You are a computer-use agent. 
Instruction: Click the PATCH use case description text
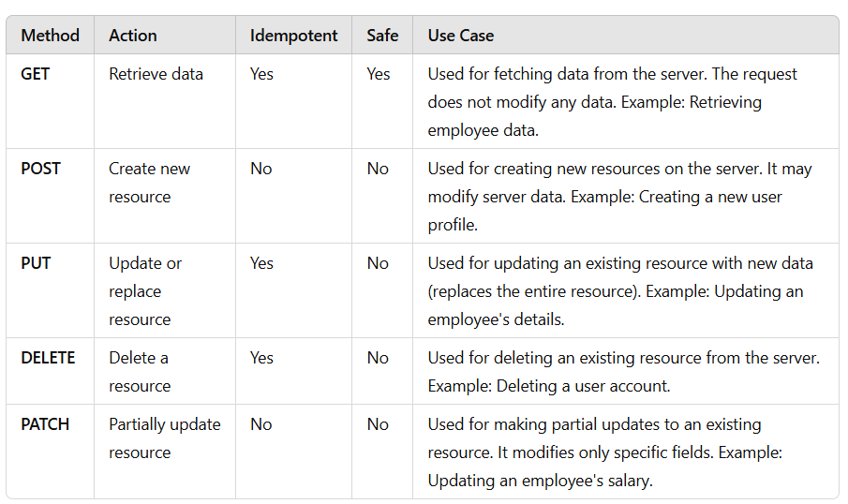[x=605, y=452]
